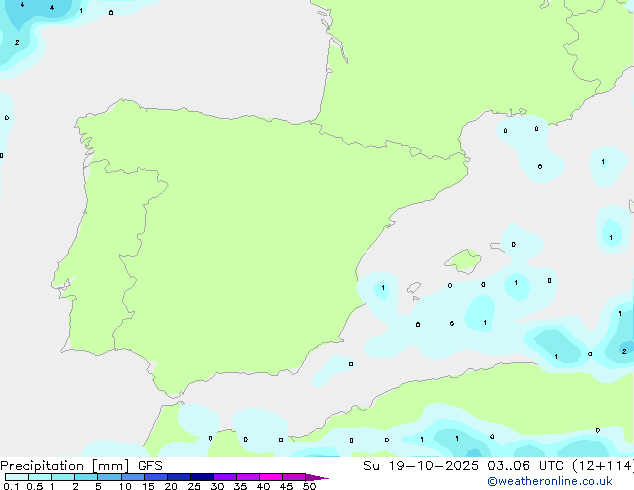This screenshot has width=634, height=490.
Task: Click the Menorca island outline on the map
Action: tap(496, 246)
